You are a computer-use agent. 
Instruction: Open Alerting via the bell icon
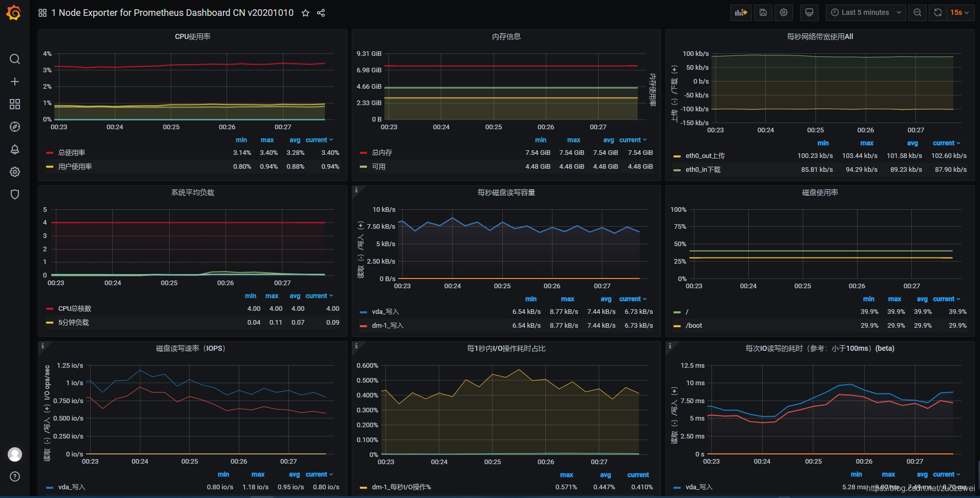pyautogui.click(x=15, y=149)
